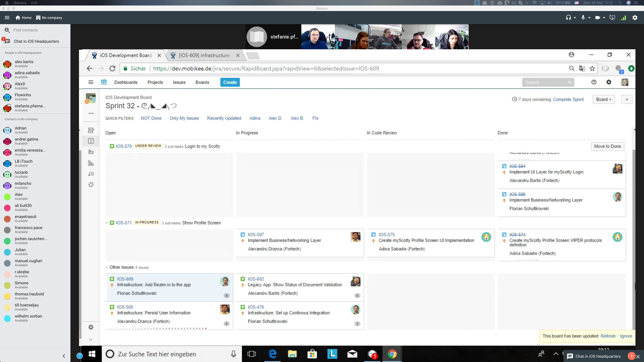Open browser zoom magnifier icon
644x362 pixels.
pyautogui.click(x=572, y=68)
